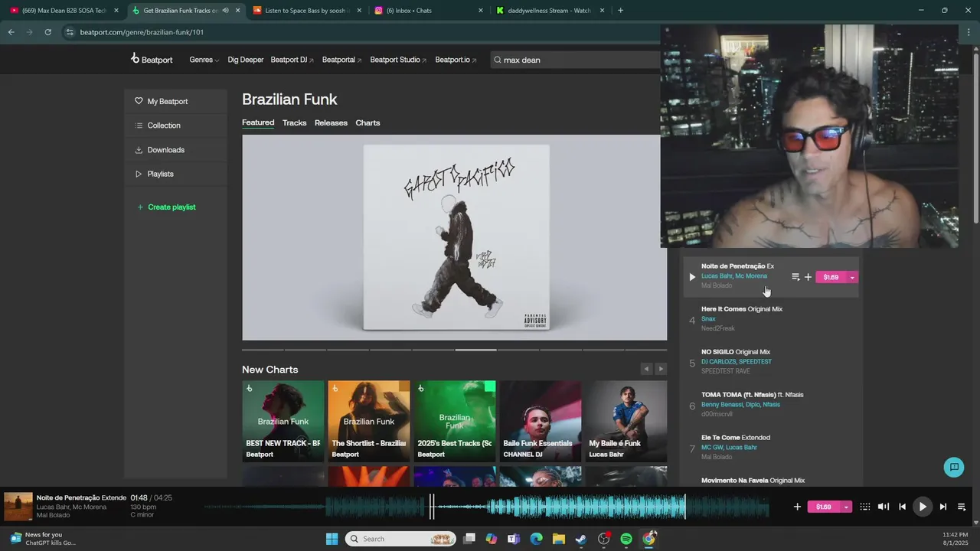Open Beatport Studio link

point(398,60)
